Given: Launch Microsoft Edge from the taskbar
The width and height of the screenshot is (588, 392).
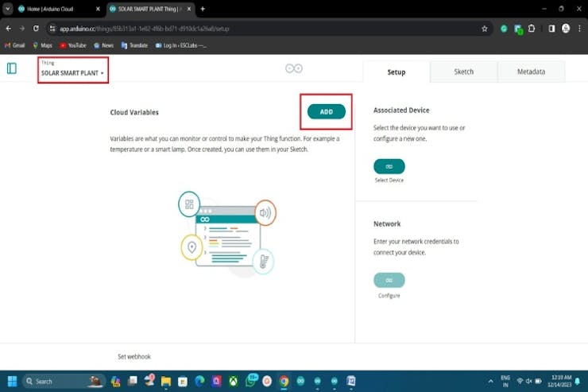Looking at the screenshot, I should pyautogui.click(x=199, y=382).
